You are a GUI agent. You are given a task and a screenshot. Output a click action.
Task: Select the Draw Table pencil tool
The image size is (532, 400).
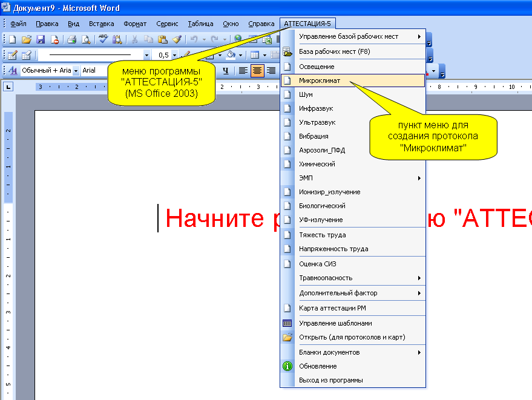pos(13,54)
